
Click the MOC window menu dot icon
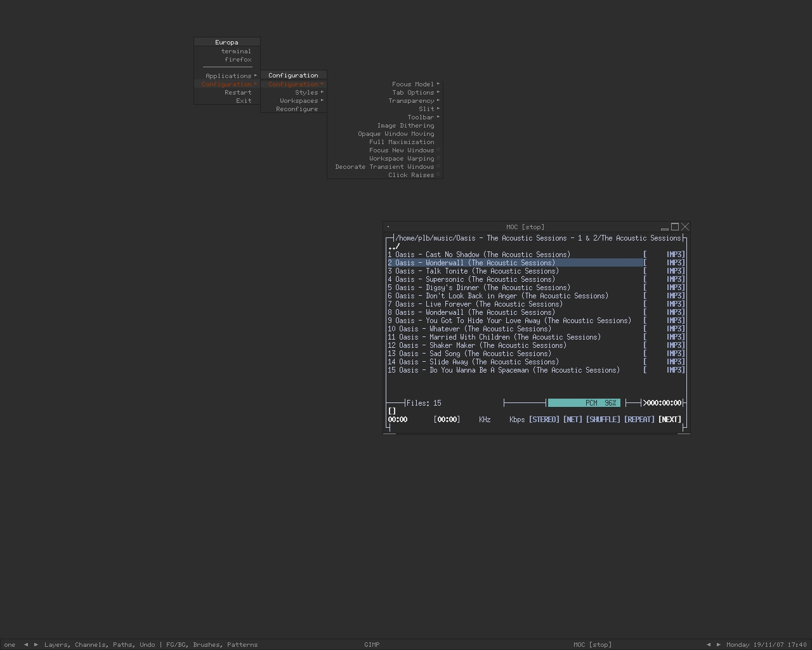(x=388, y=227)
